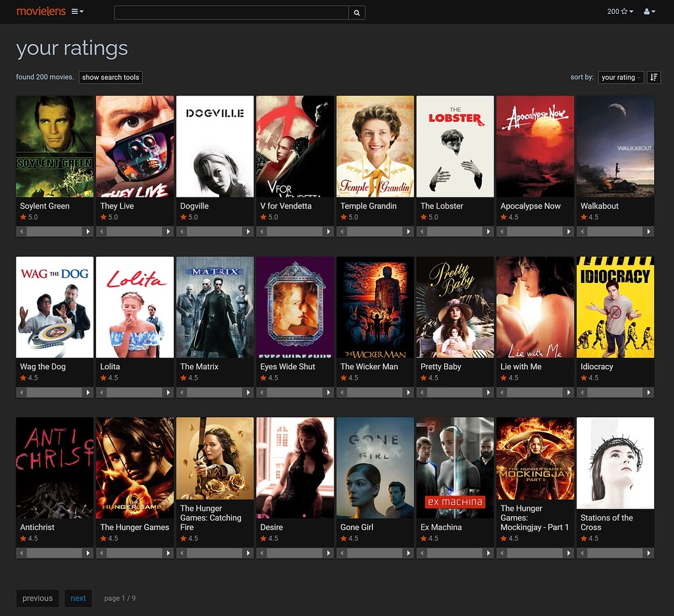Click the movielens logo link
Screen dimensions: 674x616
point(41,11)
